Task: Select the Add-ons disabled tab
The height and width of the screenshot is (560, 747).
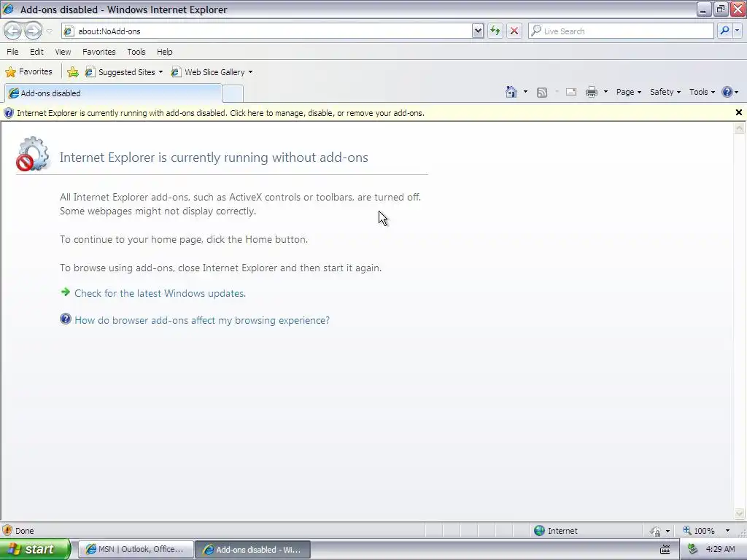Action: pos(113,93)
